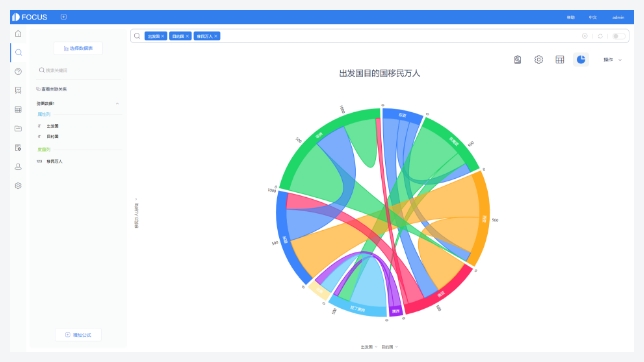The width and height of the screenshot is (644, 362).
Task: Click the small square icon beside FOCUS logo
Action: (64, 17)
